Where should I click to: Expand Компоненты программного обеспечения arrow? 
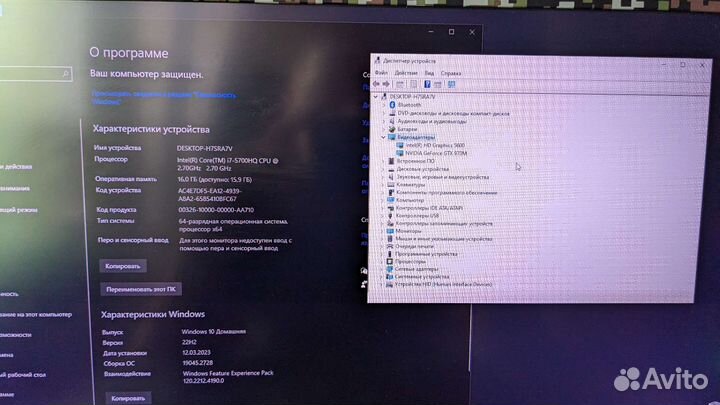[382, 192]
